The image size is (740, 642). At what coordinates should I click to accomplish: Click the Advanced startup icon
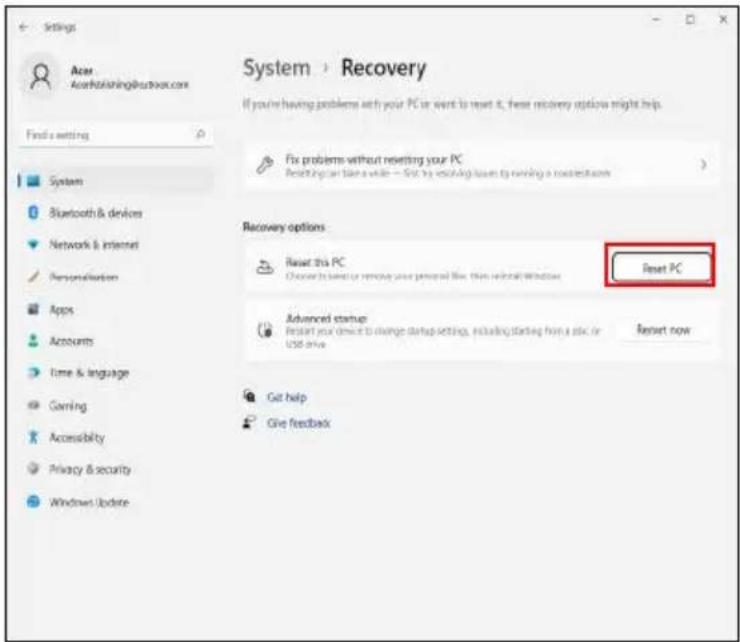point(265,330)
